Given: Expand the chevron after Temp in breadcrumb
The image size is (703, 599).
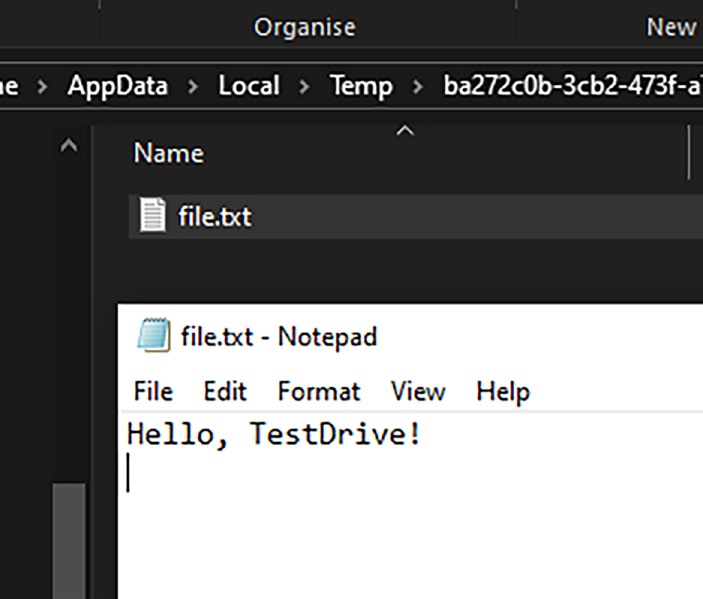Looking at the screenshot, I should pyautogui.click(x=418, y=86).
